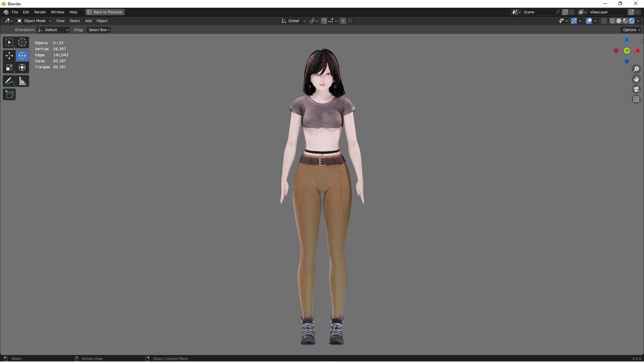
Task: Choose the Scale tool
Action: click(9, 68)
